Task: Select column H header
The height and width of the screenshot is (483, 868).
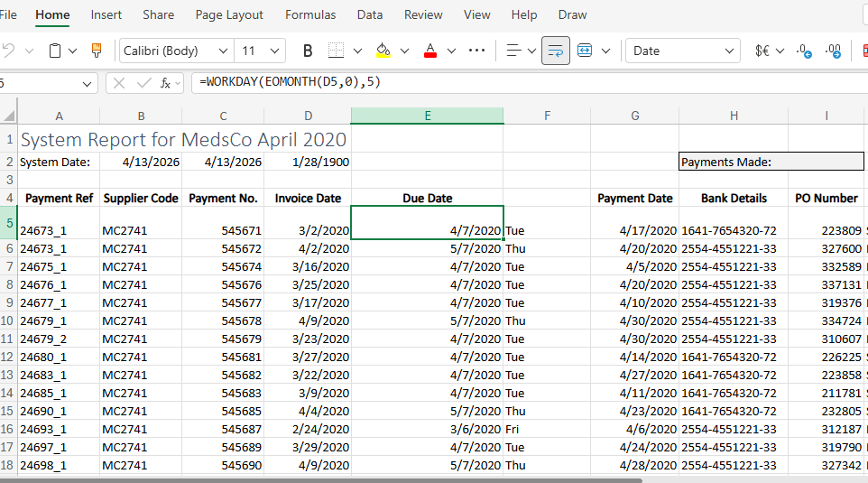Action: point(734,116)
